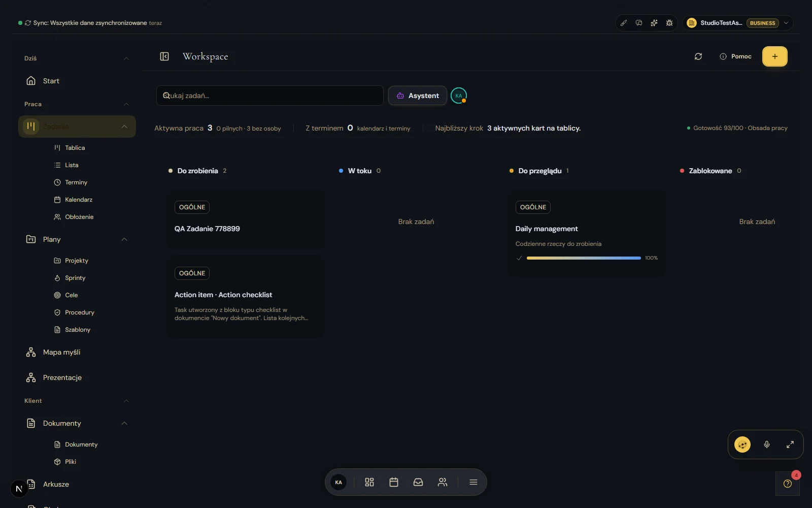The width and height of the screenshot is (812, 508).
Task: Open Procedury in the sidebar
Action: 80,312
